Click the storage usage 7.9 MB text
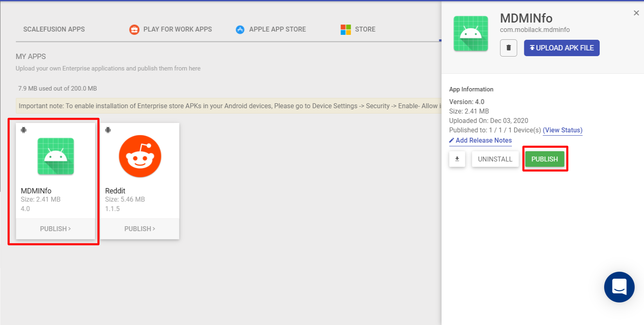 57,89
